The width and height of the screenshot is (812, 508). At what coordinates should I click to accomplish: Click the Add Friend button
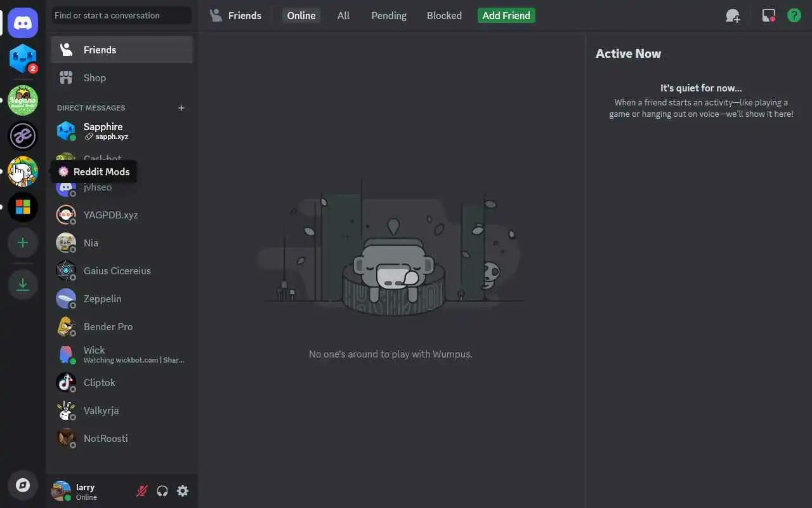[x=506, y=15]
